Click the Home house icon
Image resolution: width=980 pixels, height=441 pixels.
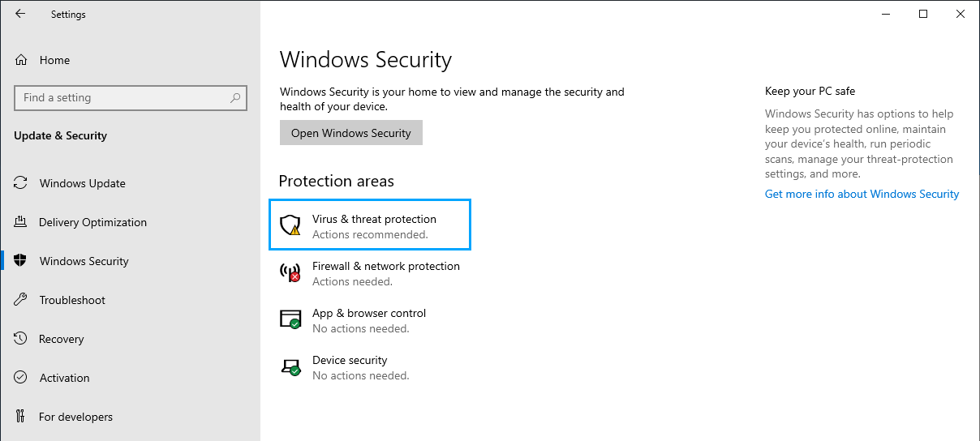pyautogui.click(x=21, y=60)
